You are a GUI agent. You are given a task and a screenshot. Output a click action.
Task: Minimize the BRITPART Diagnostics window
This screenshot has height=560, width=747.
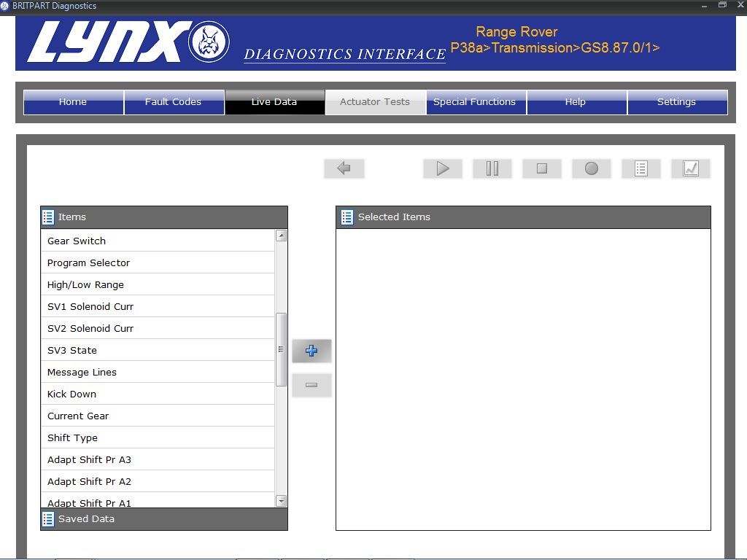tap(704, 6)
